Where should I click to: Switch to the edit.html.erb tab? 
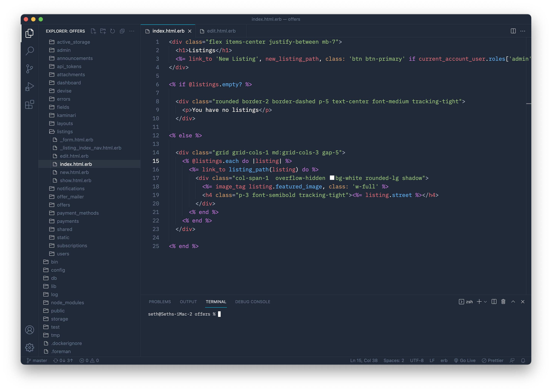[x=221, y=31]
